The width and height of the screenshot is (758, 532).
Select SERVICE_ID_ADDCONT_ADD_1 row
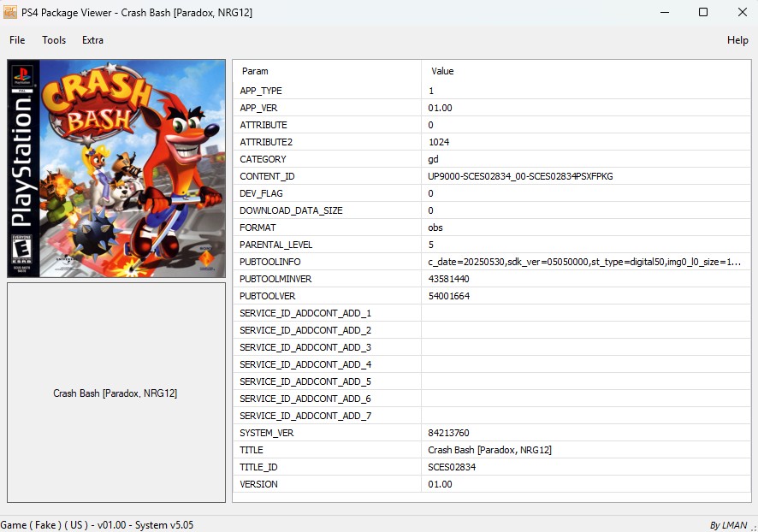click(x=492, y=313)
